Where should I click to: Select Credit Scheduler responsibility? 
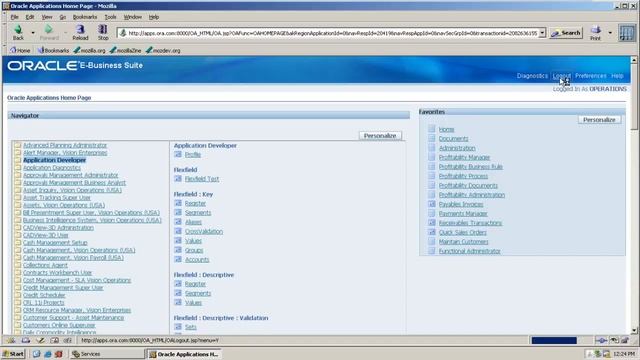tap(44, 295)
